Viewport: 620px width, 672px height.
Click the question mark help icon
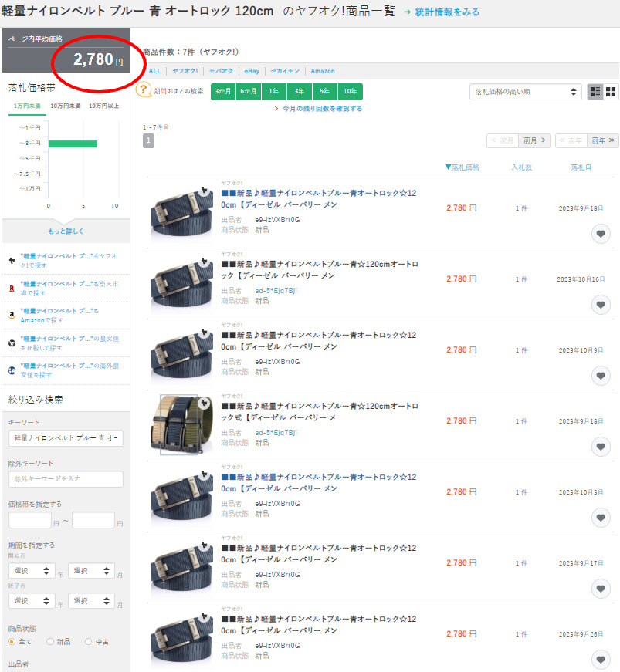pos(143,90)
